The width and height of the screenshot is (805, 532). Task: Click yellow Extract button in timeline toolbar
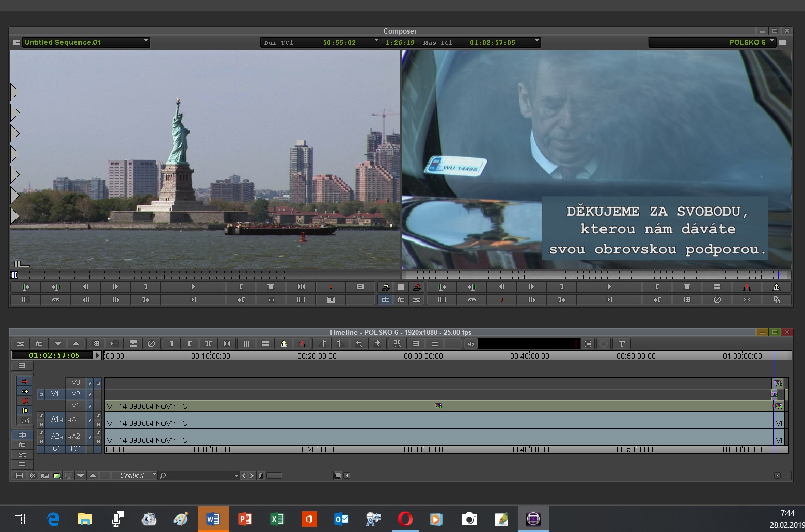click(x=283, y=344)
